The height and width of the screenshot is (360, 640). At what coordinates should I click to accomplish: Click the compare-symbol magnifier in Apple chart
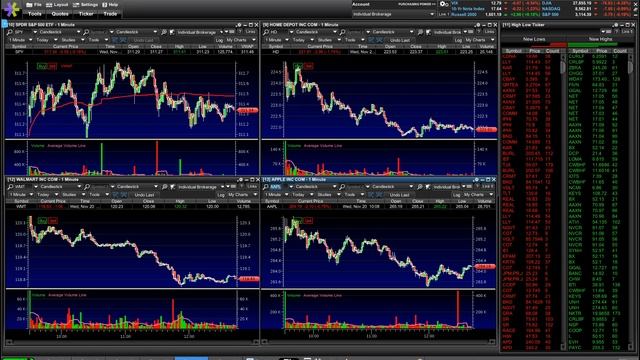(x=342, y=187)
